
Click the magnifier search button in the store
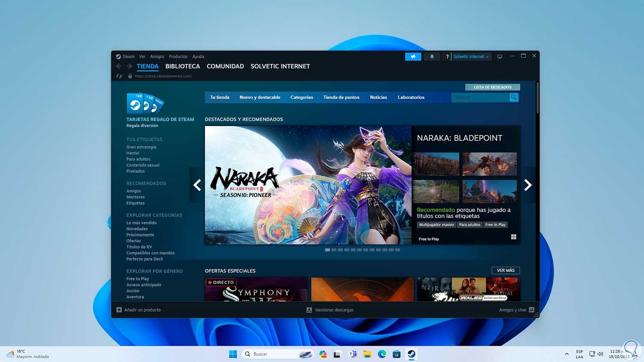[513, 97]
